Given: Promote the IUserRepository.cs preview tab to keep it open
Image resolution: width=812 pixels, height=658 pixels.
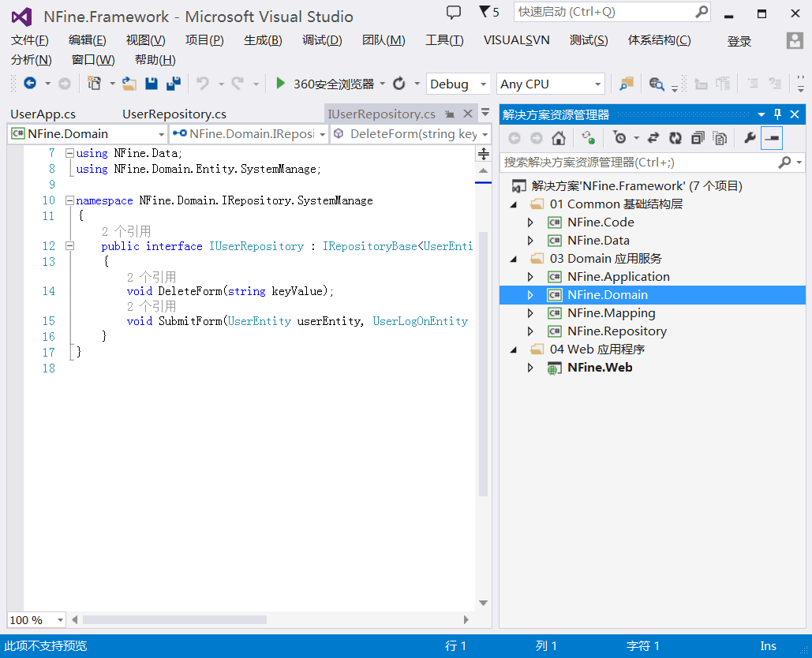Looking at the screenshot, I should (x=450, y=114).
